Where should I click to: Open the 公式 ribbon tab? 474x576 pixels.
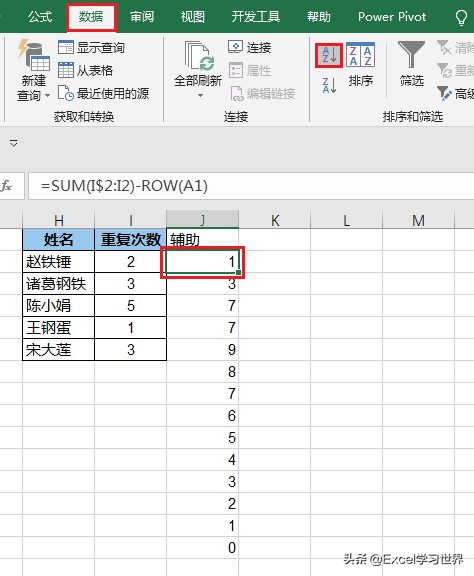(x=40, y=17)
